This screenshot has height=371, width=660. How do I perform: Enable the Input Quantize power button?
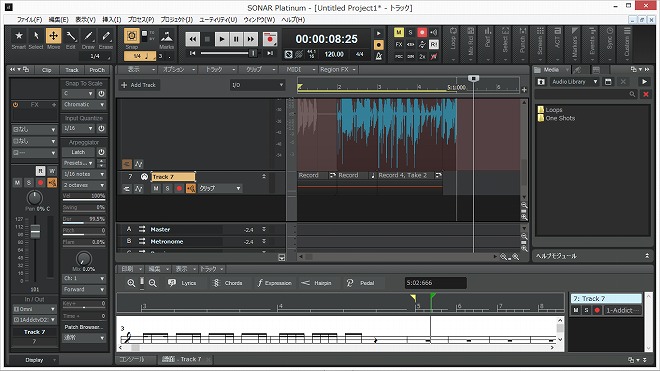click(101, 128)
